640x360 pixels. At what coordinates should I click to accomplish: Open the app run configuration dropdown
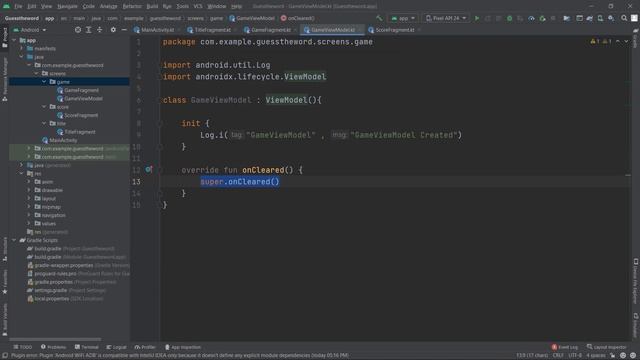coord(403,18)
